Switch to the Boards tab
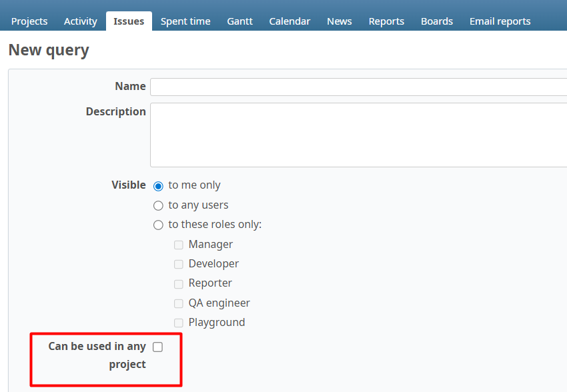 [x=436, y=21]
